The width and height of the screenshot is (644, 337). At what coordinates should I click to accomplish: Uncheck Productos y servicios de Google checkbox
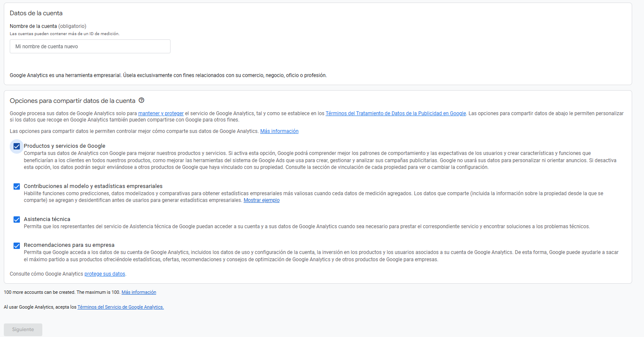pyautogui.click(x=17, y=146)
